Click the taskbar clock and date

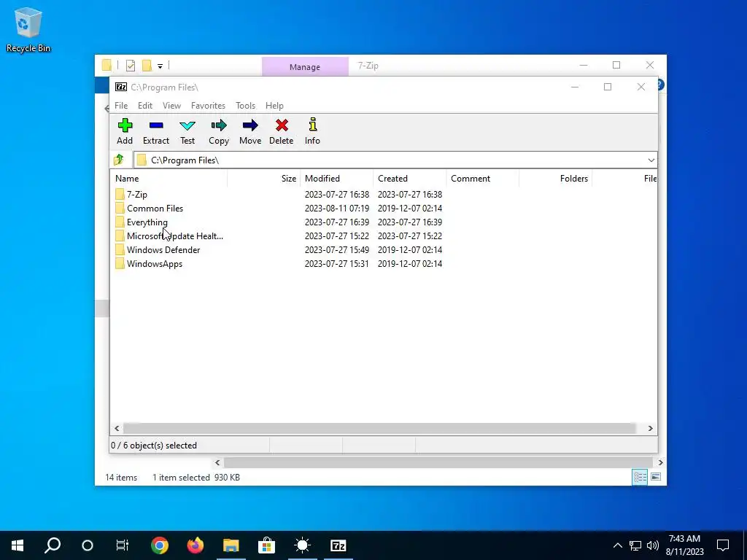(684, 545)
